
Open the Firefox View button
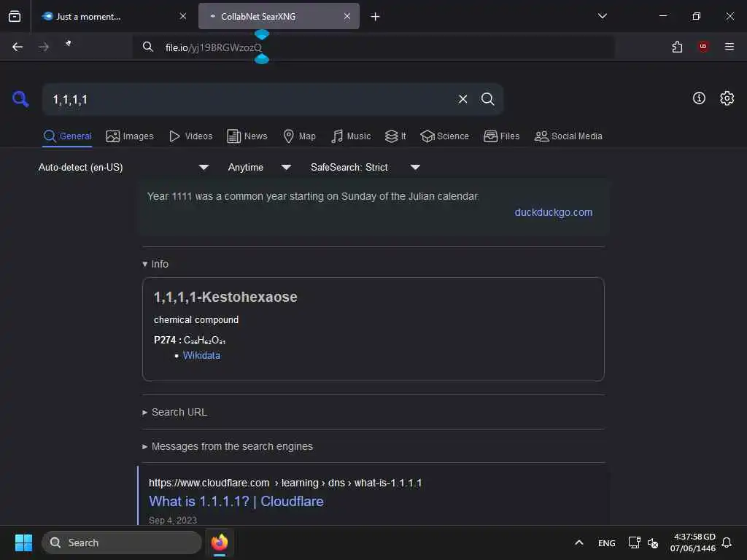click(x=15, y=16)
